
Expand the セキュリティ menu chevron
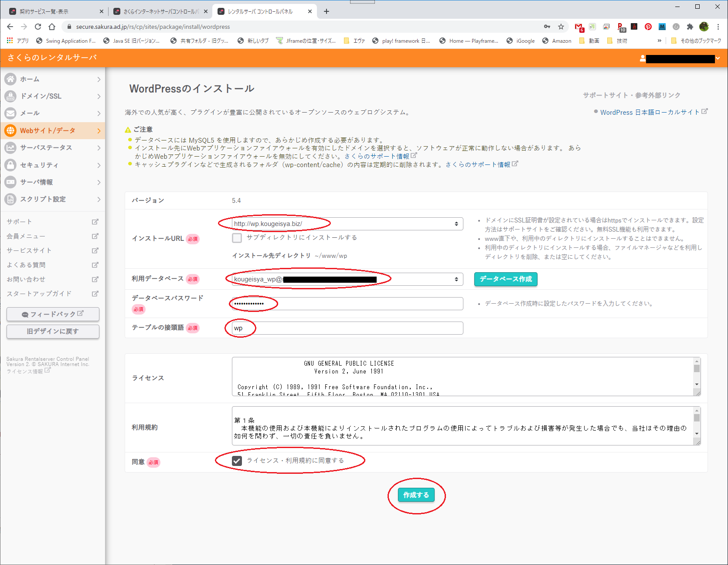[x=99, y=165]
